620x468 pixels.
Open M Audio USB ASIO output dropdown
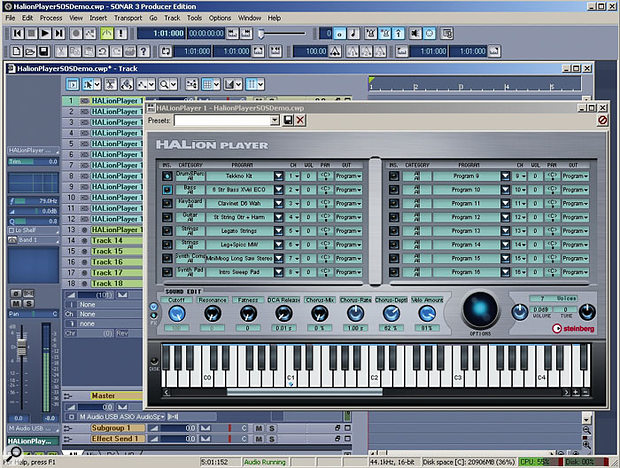coord(162,417)
